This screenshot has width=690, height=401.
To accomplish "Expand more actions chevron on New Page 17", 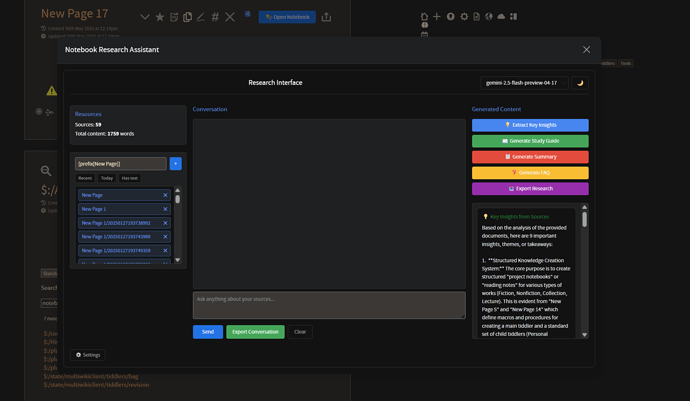I will (145, 17).
